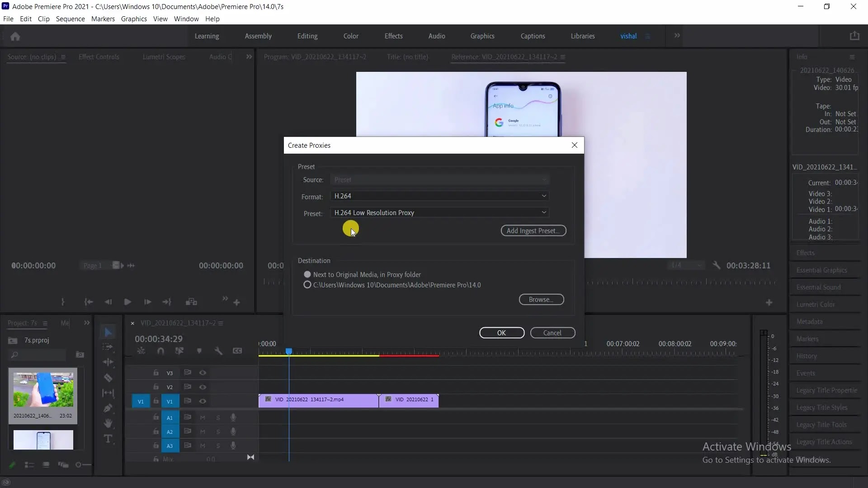Open the Sequence menu
Viewport: 868px width, 488px height.
pos(70,19)
